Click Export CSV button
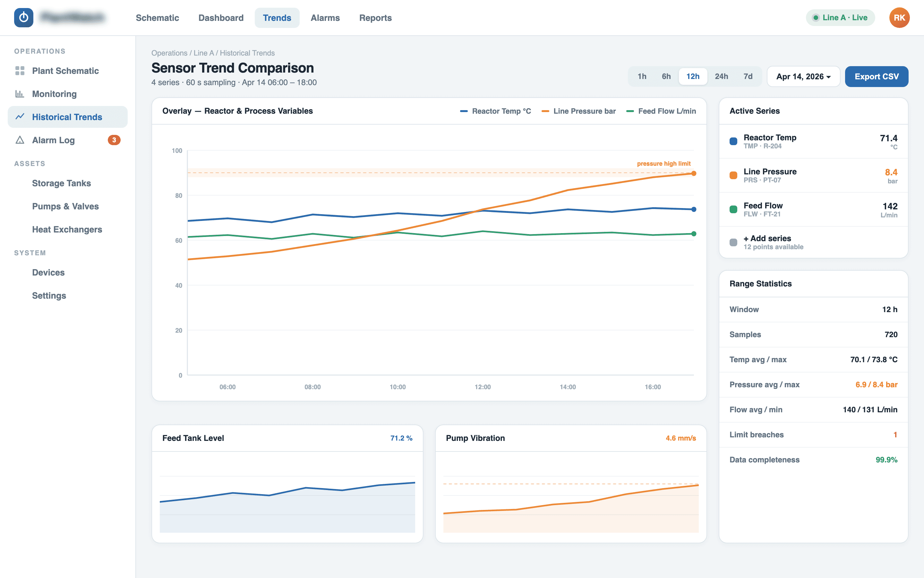This screenshot has width=924, height=578. [876, 76]
